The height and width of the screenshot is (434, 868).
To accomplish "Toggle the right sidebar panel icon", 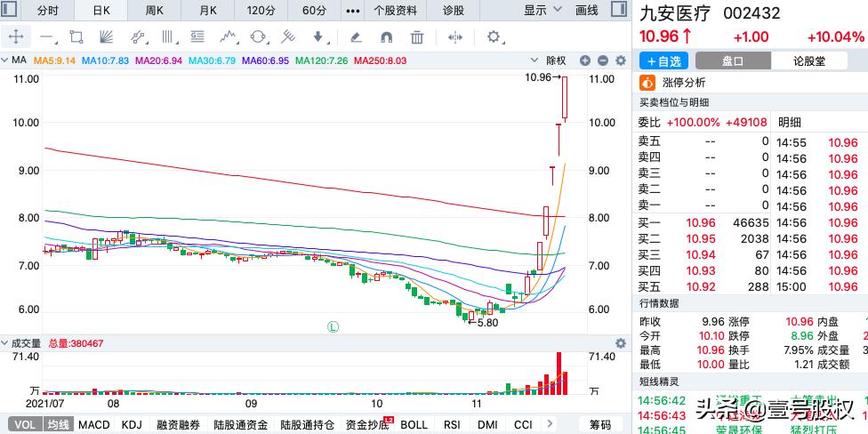I will pos(619,10).
